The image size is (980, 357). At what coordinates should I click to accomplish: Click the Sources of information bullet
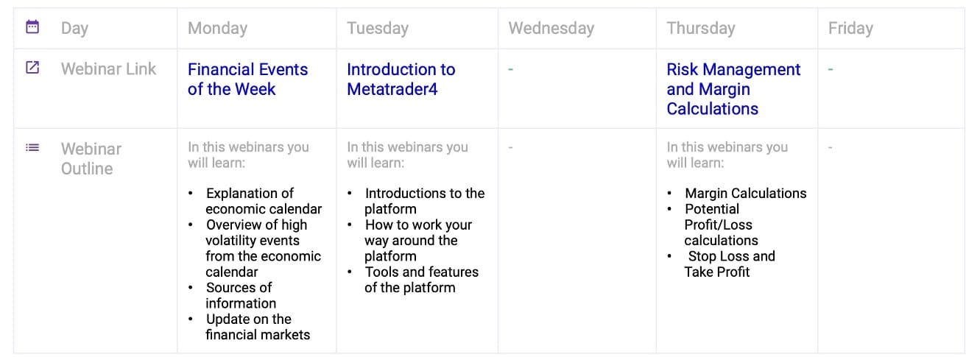click(240, 295)
